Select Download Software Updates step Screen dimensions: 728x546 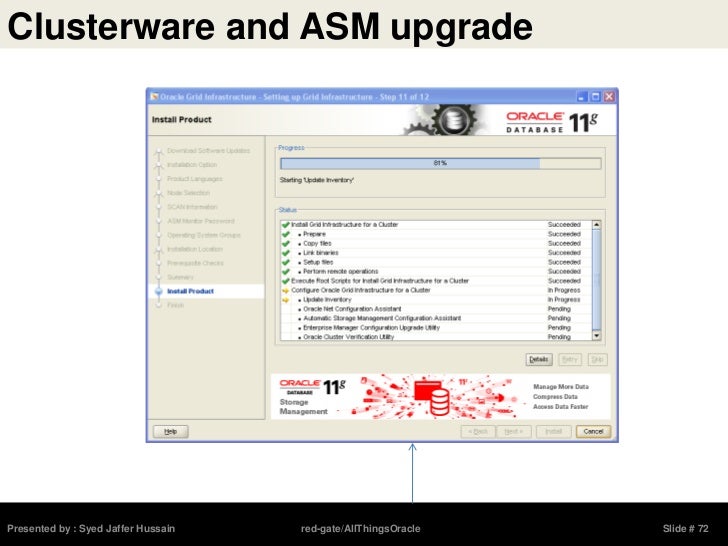[x=208, y=150]
